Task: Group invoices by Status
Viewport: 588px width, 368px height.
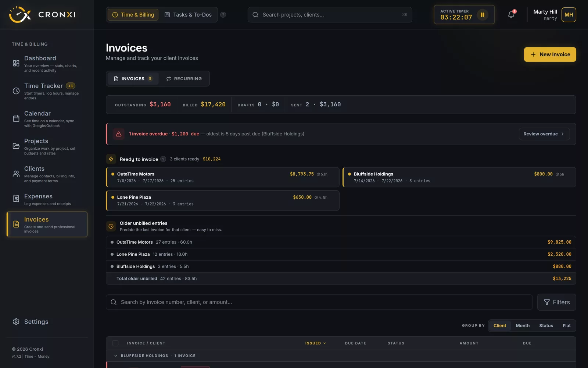Action: point(546,326)
